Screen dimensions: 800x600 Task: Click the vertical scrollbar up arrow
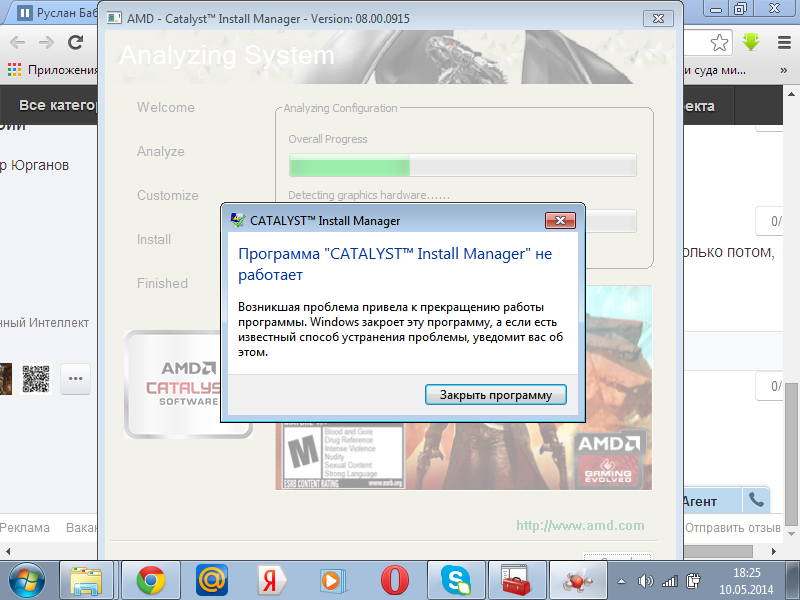[x=791, y=94]
